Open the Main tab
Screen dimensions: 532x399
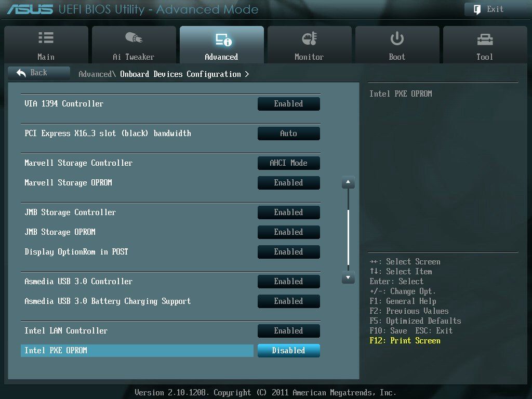(x=46, y=45)
